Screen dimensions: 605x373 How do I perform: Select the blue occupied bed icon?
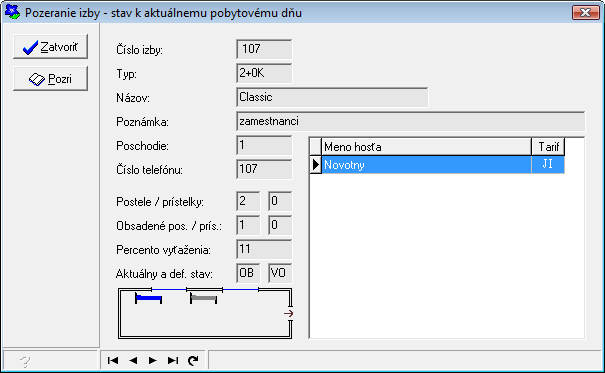click(149, 298)
